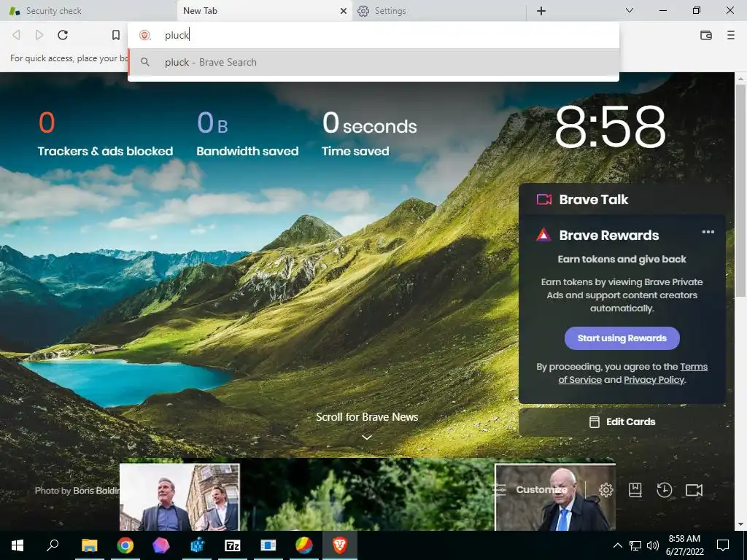Open news thumbnail with two men outdoors
The width and height of the screenshot is (747, 560).
179,497
